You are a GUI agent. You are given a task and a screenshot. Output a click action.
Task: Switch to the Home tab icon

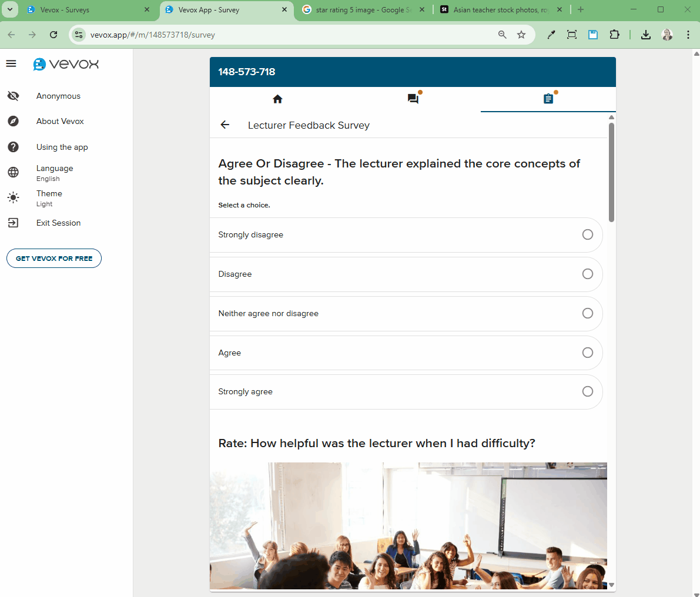click(277, 98)
